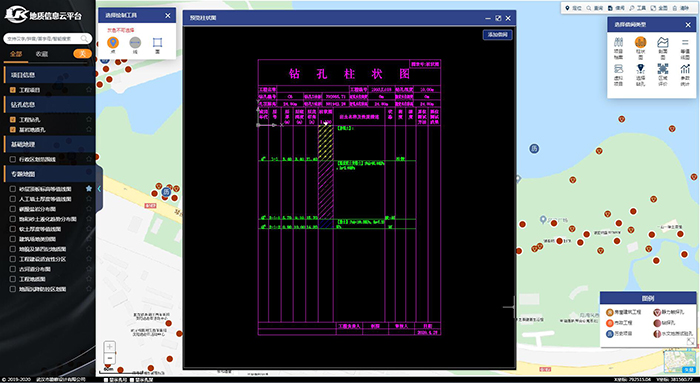The image size is (700, 383).
Task: Choose the orange 柱状图 column chart icon
Action: [641, 43]
